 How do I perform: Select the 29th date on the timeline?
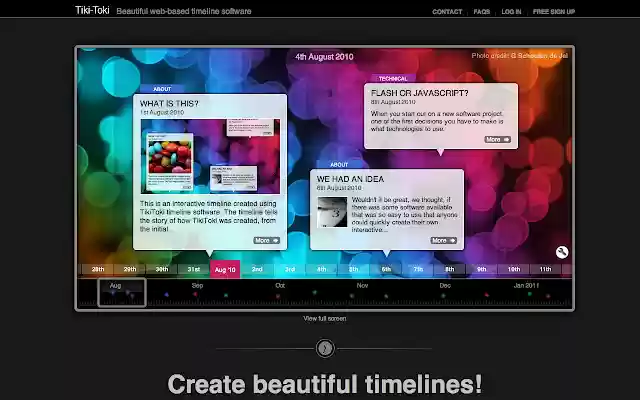tap(130, 269)
